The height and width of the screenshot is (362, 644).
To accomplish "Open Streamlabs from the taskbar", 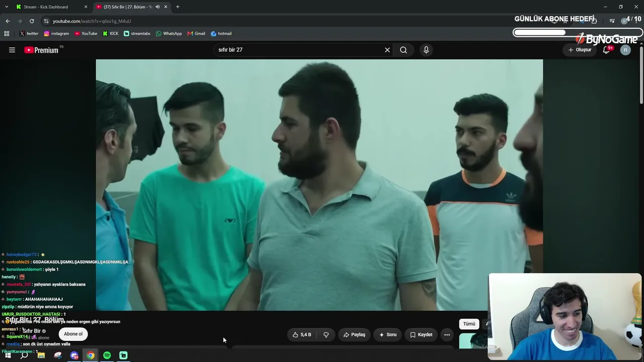I will [x=124, y=355].
